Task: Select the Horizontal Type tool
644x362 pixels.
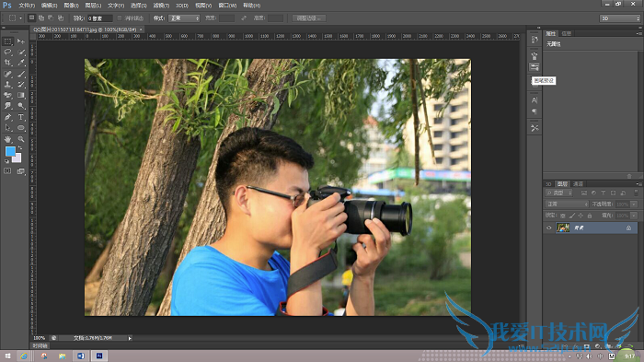Action: (x=21, y=117)
